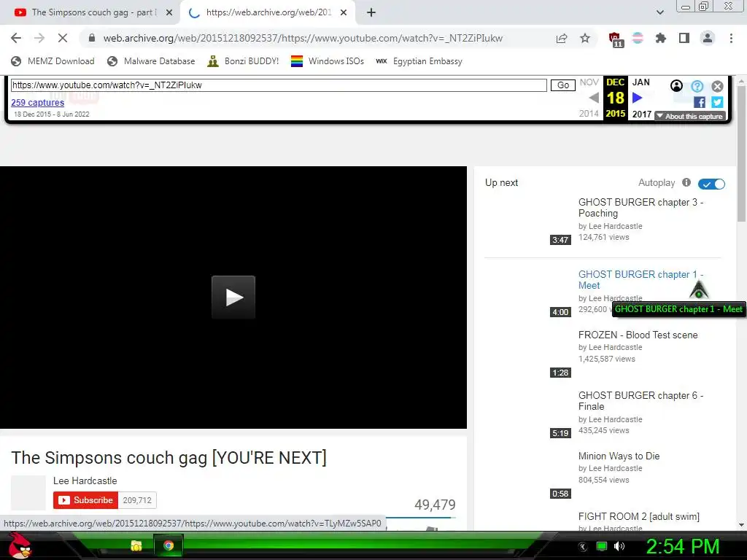The width and height of the screenshot is (747, 560).
Task: Open Wayback help question mark icon
Action: tap(697, 86)
